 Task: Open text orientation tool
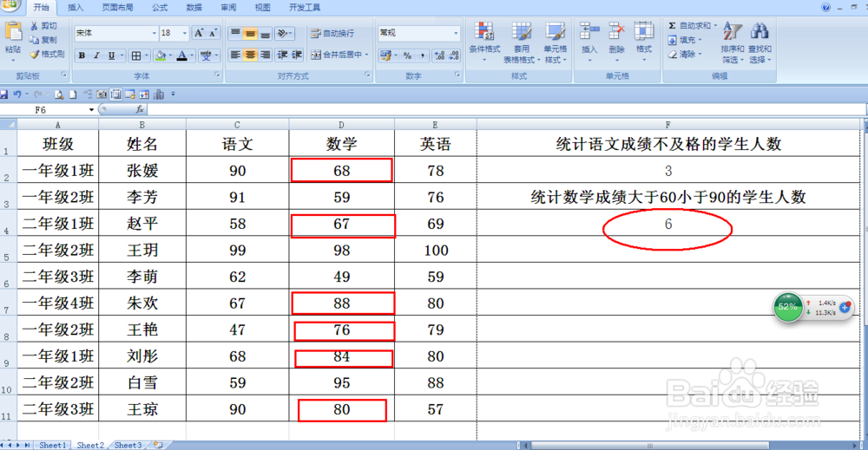[x=283, y=33]
